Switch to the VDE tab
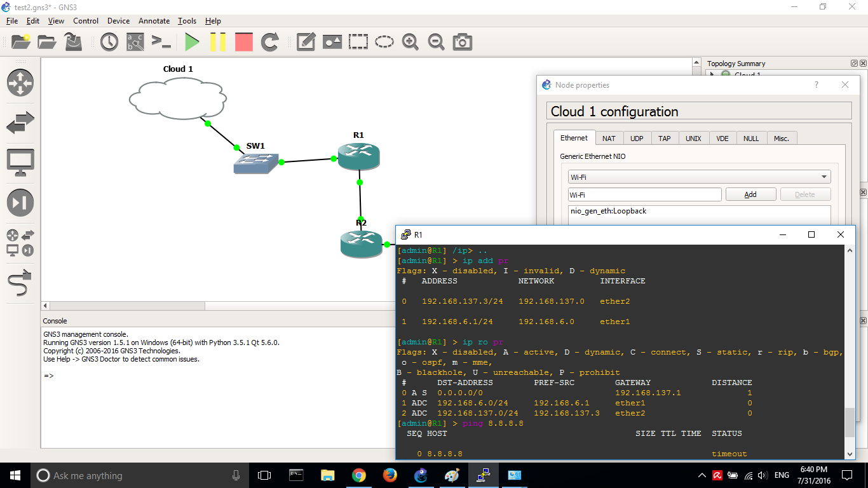The height and width of the screenshot is (488, 868). pyautogui.click(x=722, y=139)
